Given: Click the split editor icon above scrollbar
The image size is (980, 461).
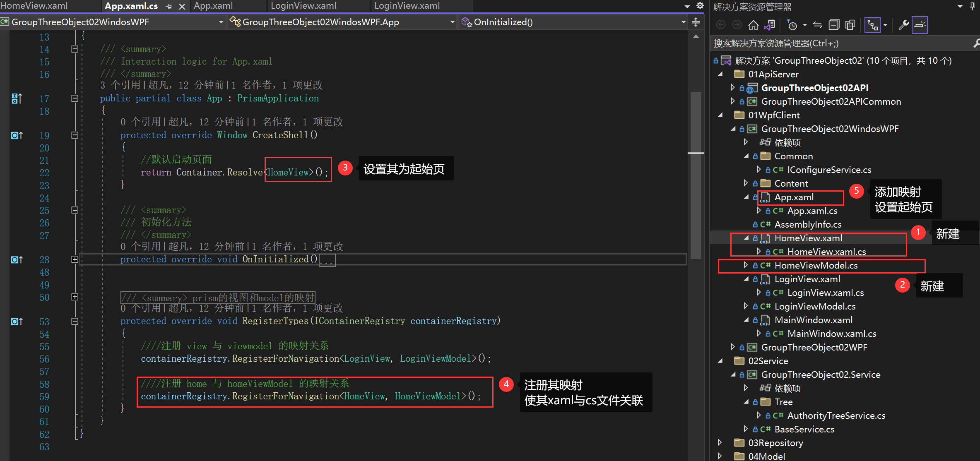Looking at the screenshot, I should click(696, 22).
